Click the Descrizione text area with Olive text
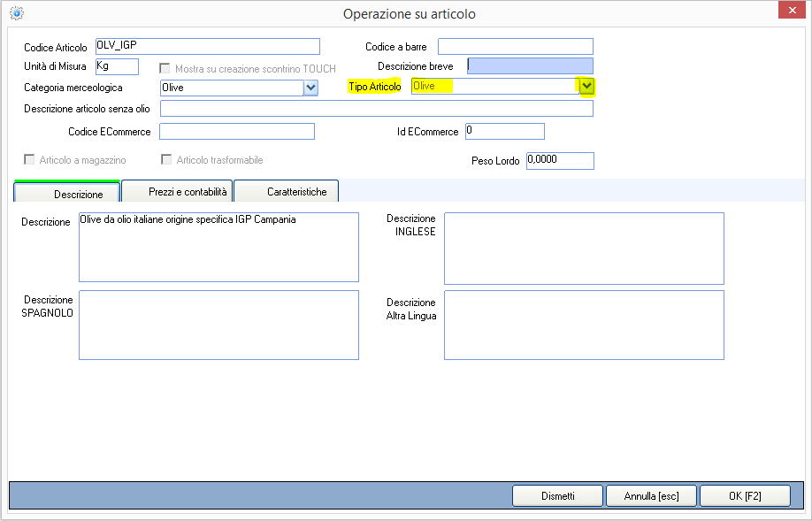The image size is (812, 521). [218, 247]
